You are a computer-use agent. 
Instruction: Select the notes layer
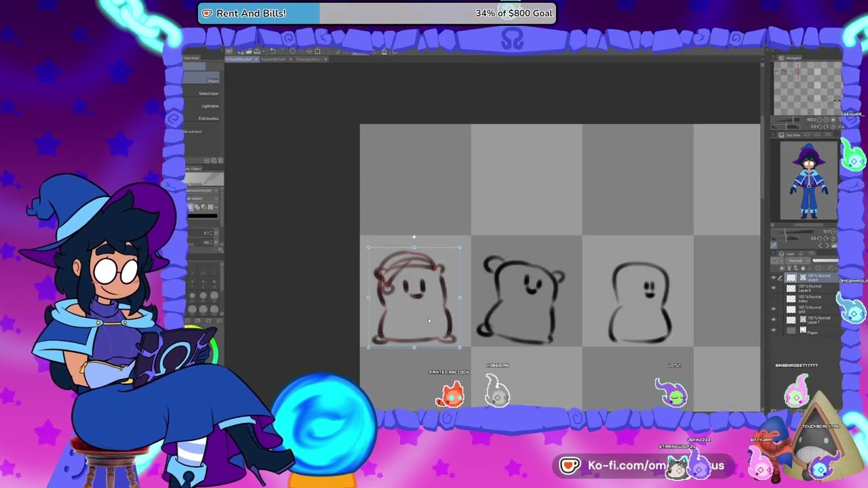pos(811,299)
